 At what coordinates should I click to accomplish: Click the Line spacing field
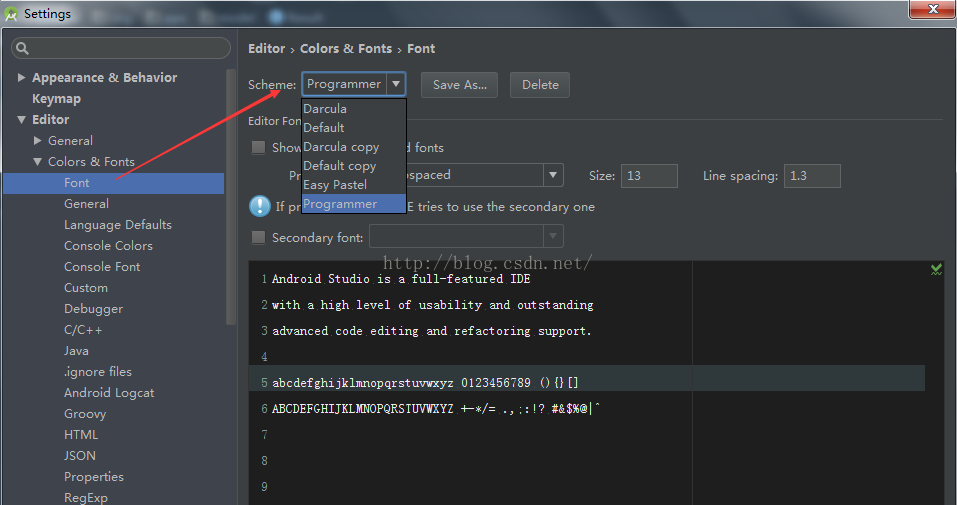(x=812, y=176)
